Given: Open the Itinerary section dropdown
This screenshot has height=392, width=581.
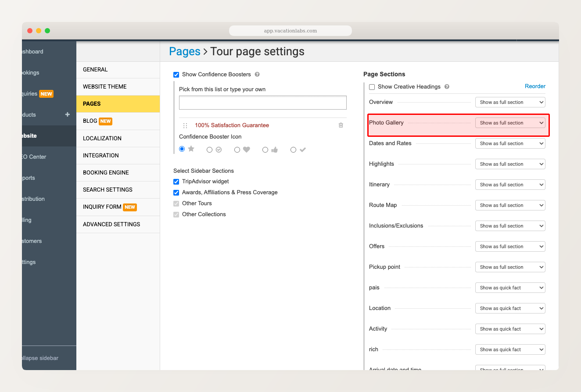Looking at the screenshot, I should 510,185.
